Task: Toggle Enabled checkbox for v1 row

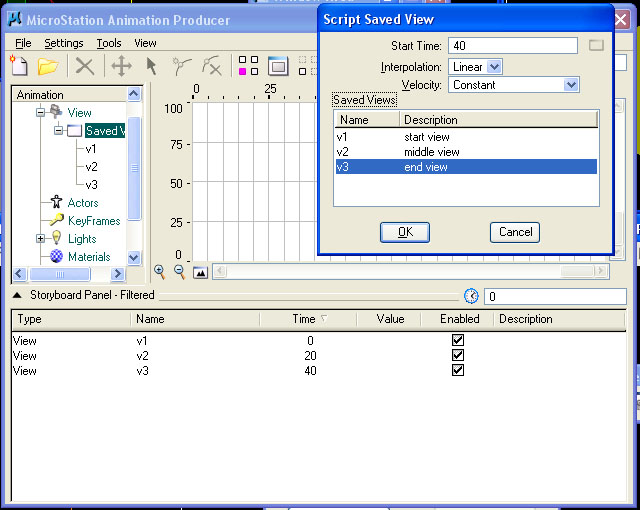Action: (x=458, y=340)
